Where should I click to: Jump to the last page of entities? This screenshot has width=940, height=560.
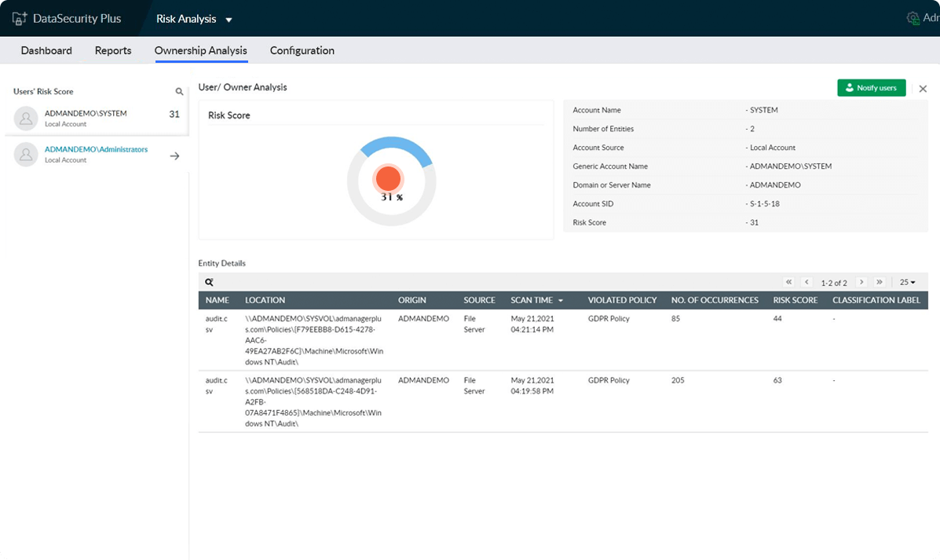880,282
